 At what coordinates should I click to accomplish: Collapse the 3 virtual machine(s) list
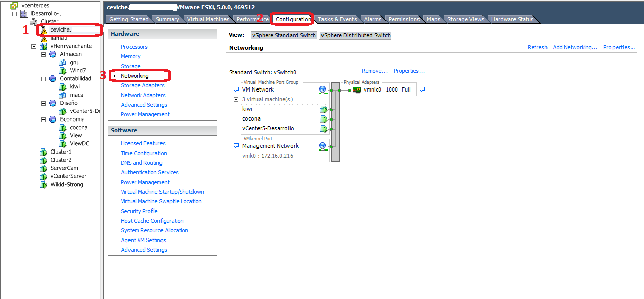[x=236, y=100]
